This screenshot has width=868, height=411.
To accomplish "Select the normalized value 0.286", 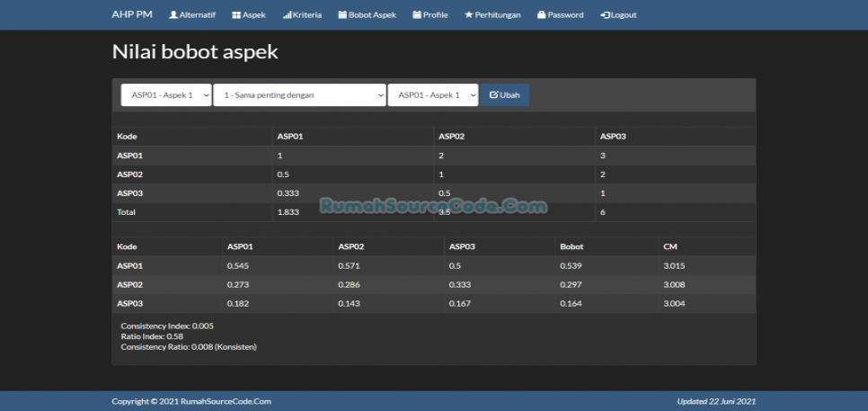I will (350, 285).
